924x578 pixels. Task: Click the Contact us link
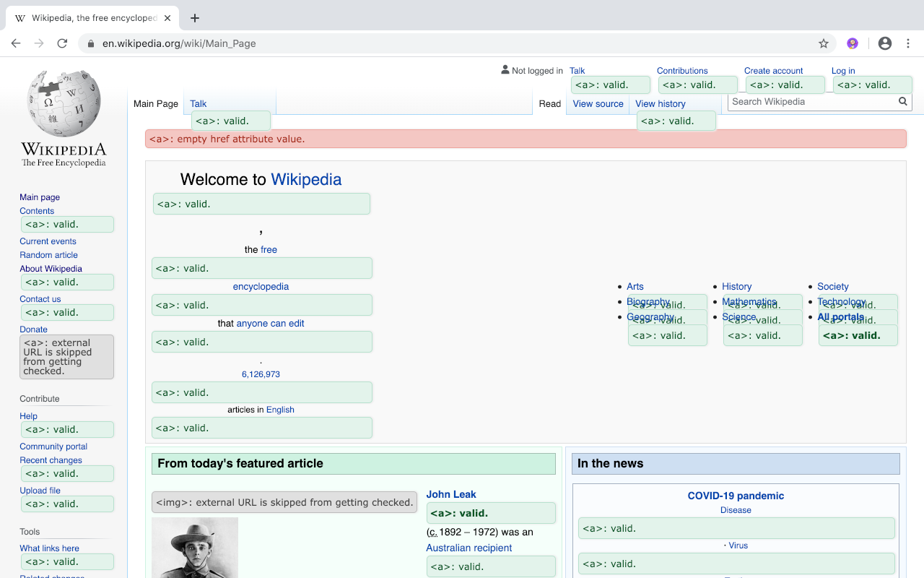40,299
